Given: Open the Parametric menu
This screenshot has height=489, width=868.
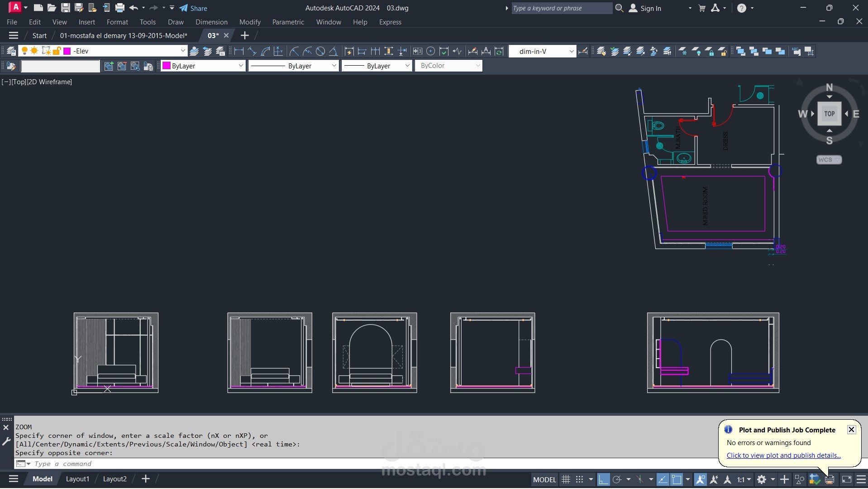Looking at the screenshot, I should click(x=288, y=22).
